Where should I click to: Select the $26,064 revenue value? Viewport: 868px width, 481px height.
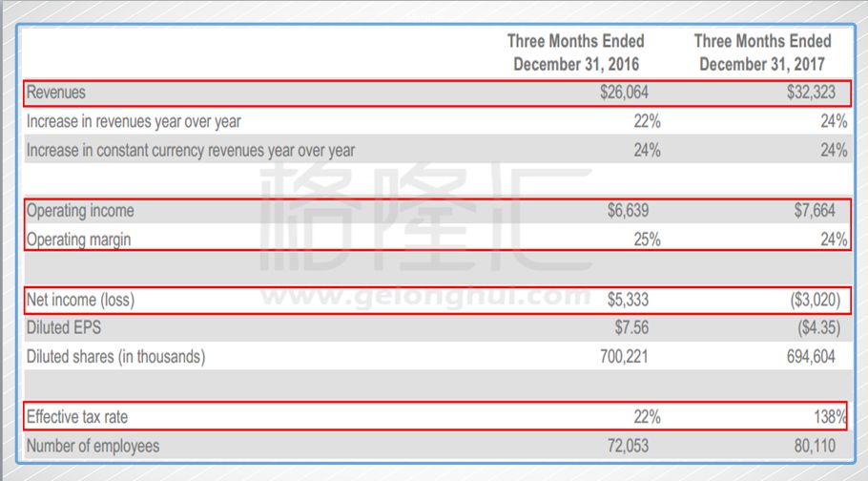tap(630, 93)
